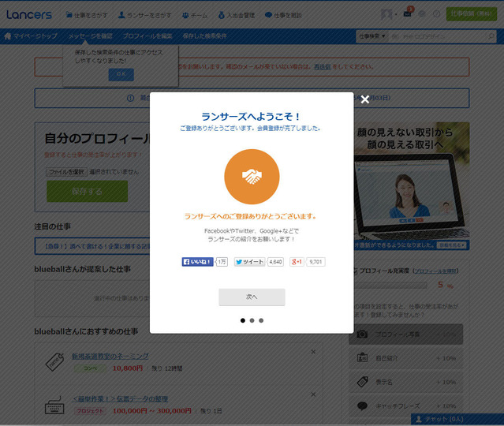
Task: Open 入出金管理 menu item
Action: (237, 15)
